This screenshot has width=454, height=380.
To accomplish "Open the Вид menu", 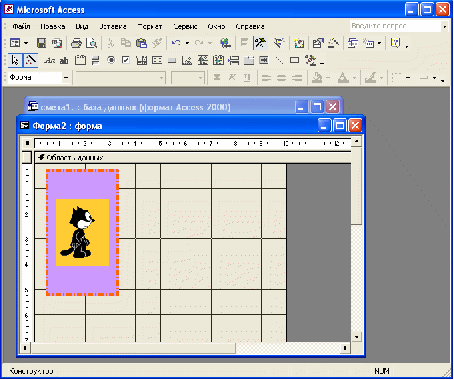I will click(x=82, y=26).
